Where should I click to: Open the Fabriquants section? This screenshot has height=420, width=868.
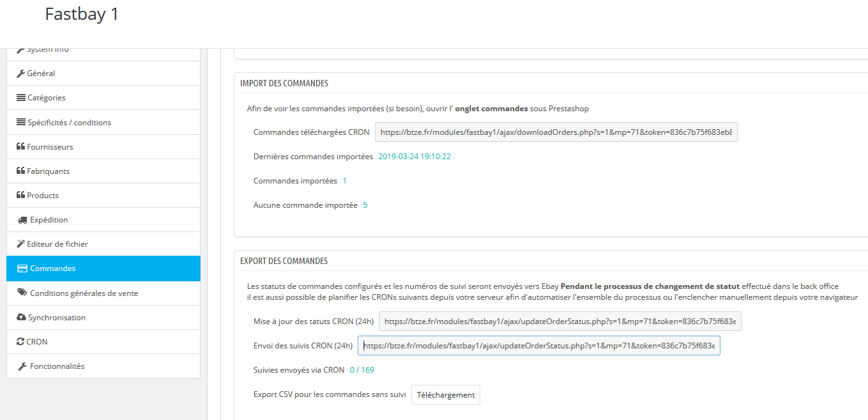[103, 171]
